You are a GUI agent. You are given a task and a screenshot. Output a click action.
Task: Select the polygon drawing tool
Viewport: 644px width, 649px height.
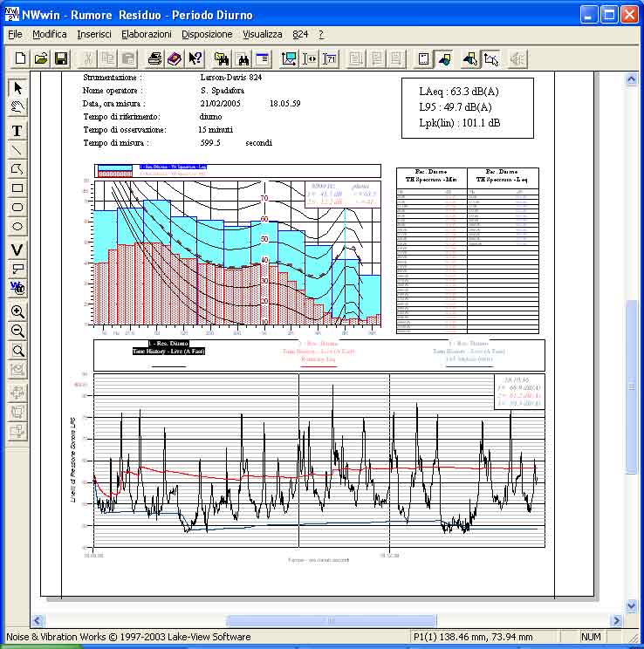pos(17,169)
